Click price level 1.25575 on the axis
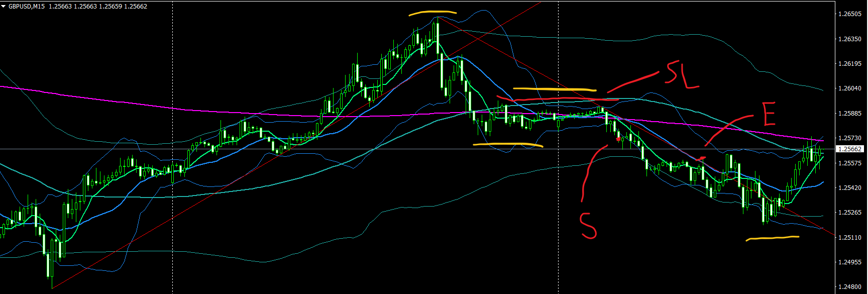Screen dimensions: 868x294 pyautogui.click(x=850, y=163)
